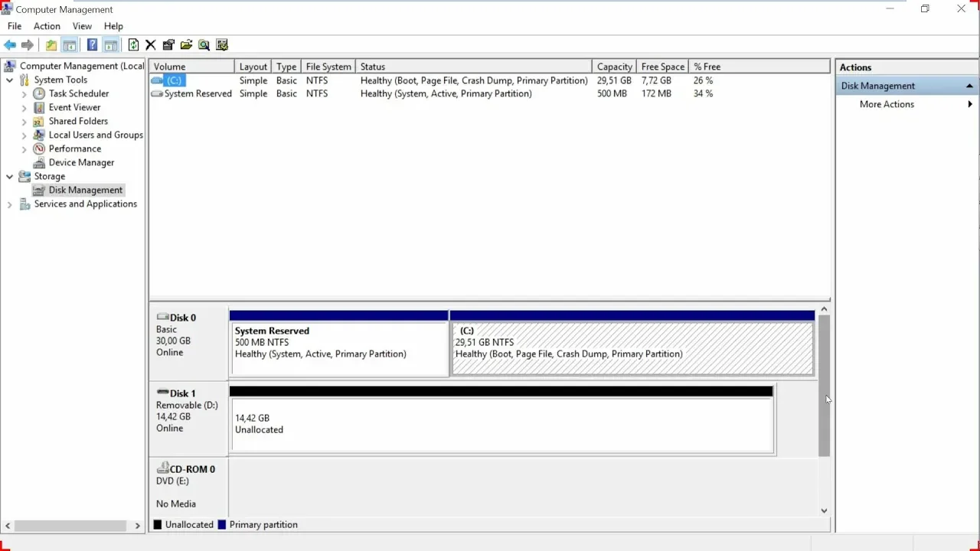Select the 14,42 GB Unallocated space on Disk 1
The image size is (980, 551).
coord(501,419)
